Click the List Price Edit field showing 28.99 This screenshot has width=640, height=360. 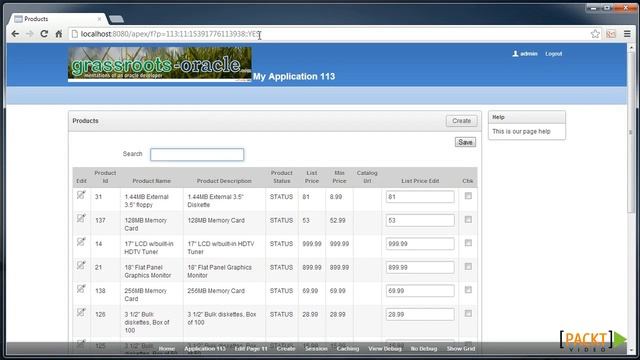click(420, 314)
